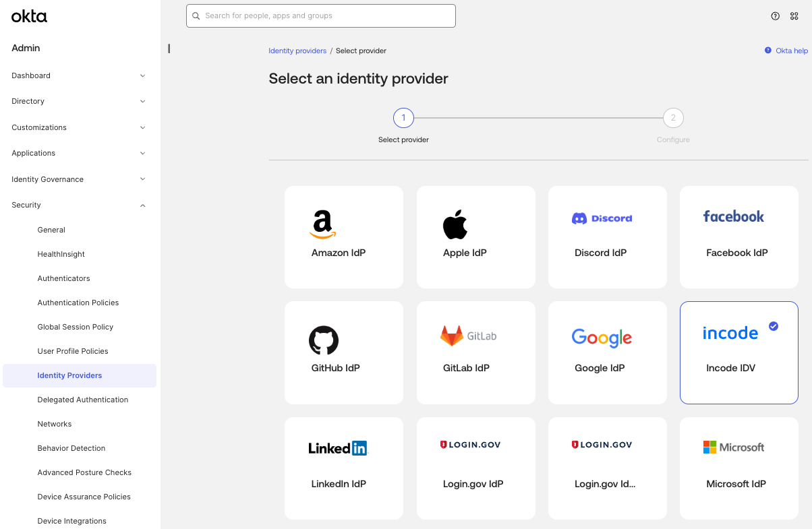Expand the Identity Governance chevron
812x529 pixels.
click(142, 179)
